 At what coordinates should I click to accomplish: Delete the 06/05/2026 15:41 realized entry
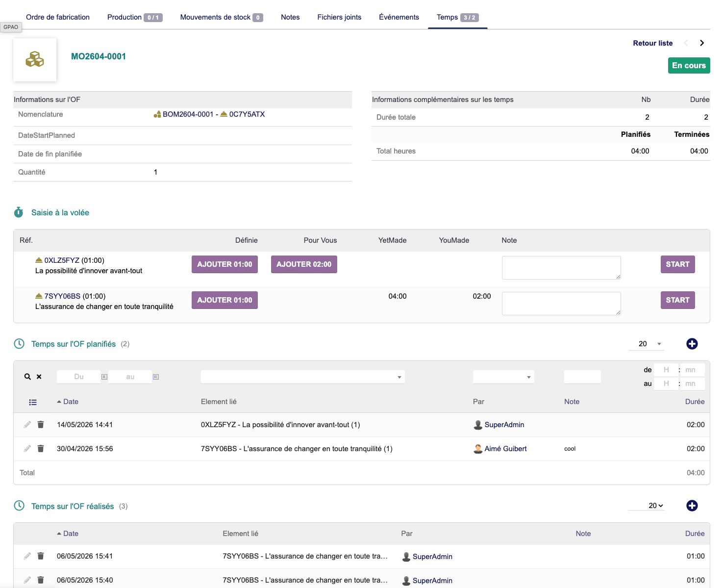[x=41, y=556]
